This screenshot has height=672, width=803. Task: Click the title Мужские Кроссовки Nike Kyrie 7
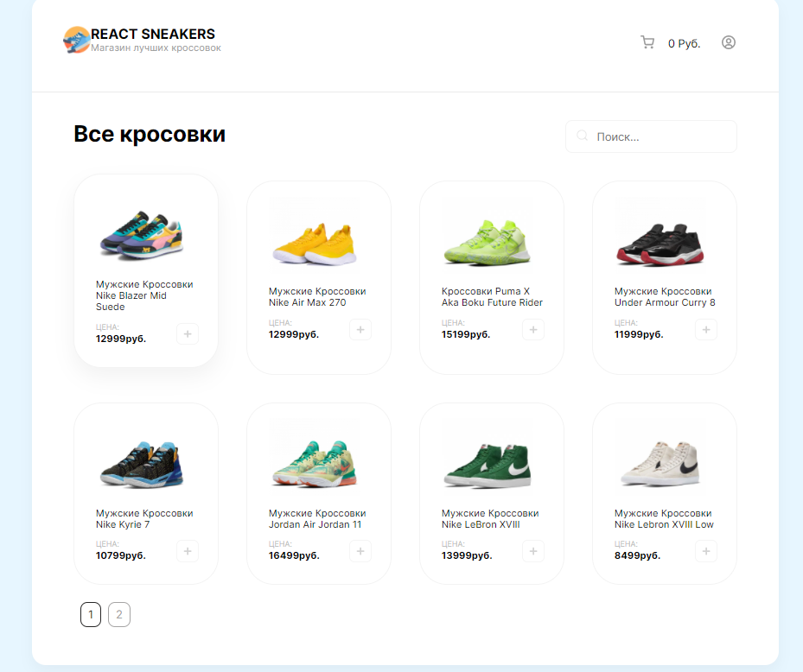pyautogui.click(x=144, y=519)
